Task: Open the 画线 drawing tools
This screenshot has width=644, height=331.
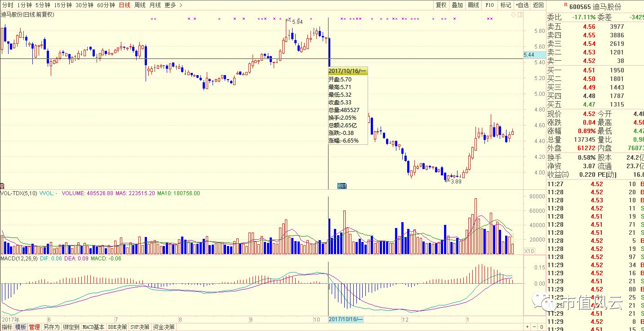Action: 474,5
